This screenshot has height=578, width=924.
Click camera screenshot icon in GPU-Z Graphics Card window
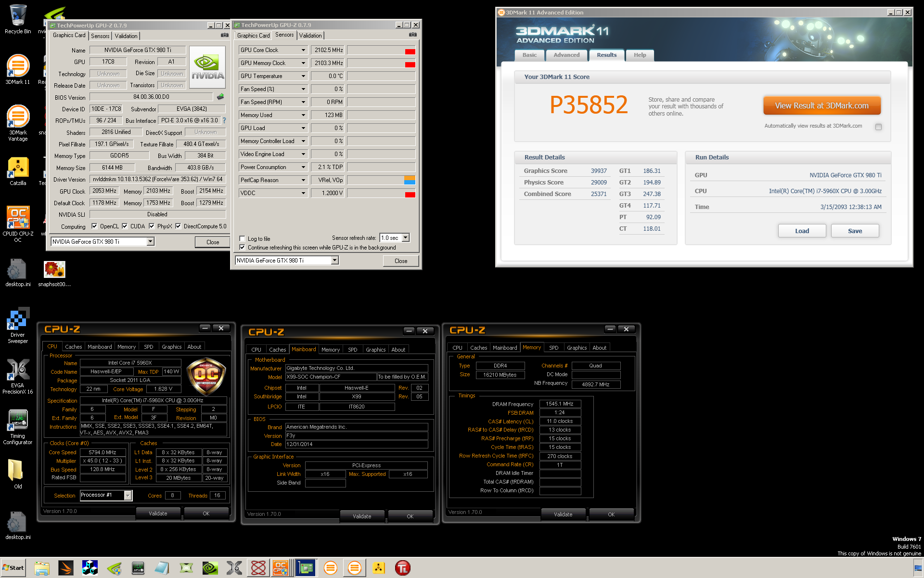click(x=225, y=35)
